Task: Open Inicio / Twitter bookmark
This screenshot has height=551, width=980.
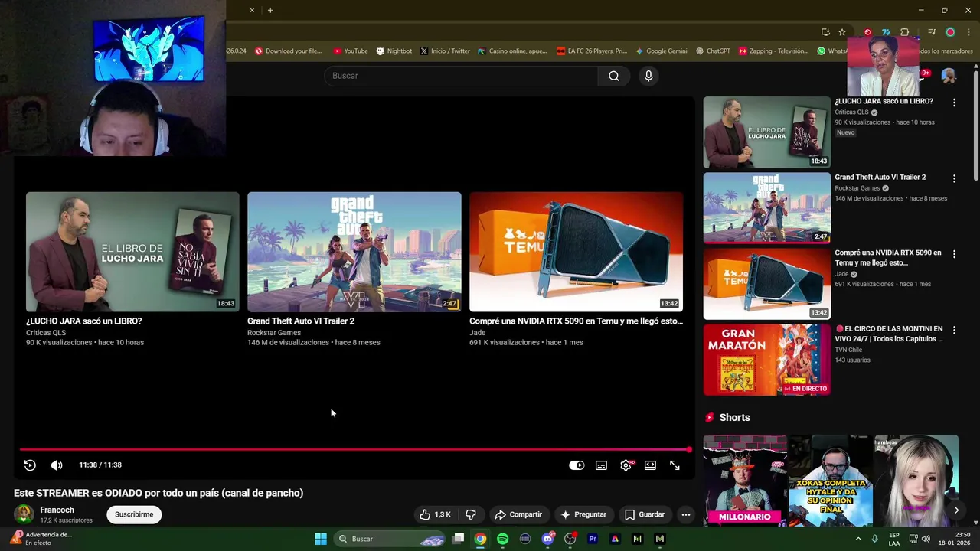Action: pyautogui.click(x=445, y=51)
